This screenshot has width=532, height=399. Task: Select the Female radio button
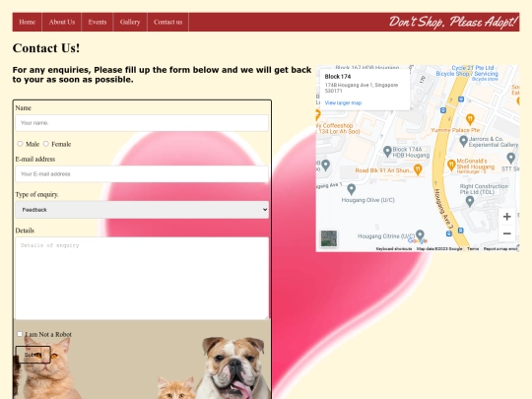coord(45,144)
